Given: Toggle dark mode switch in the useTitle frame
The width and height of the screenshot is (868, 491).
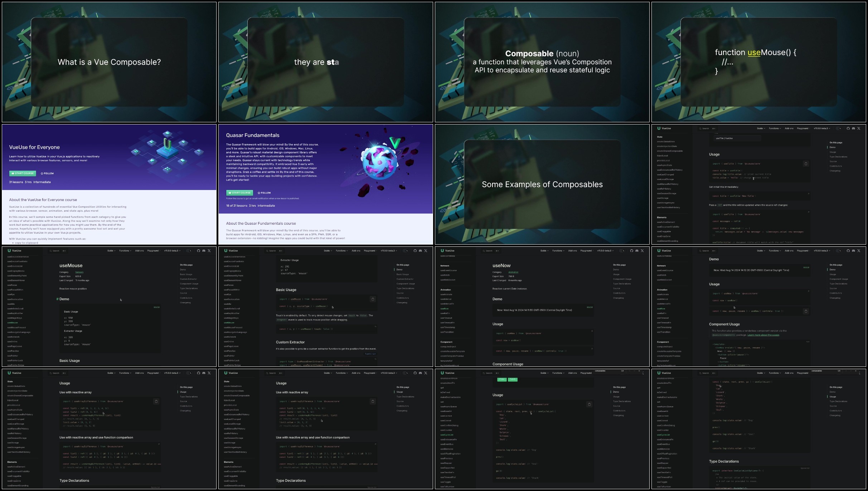Looking at the screenshot, I should [x=839, y=128].
